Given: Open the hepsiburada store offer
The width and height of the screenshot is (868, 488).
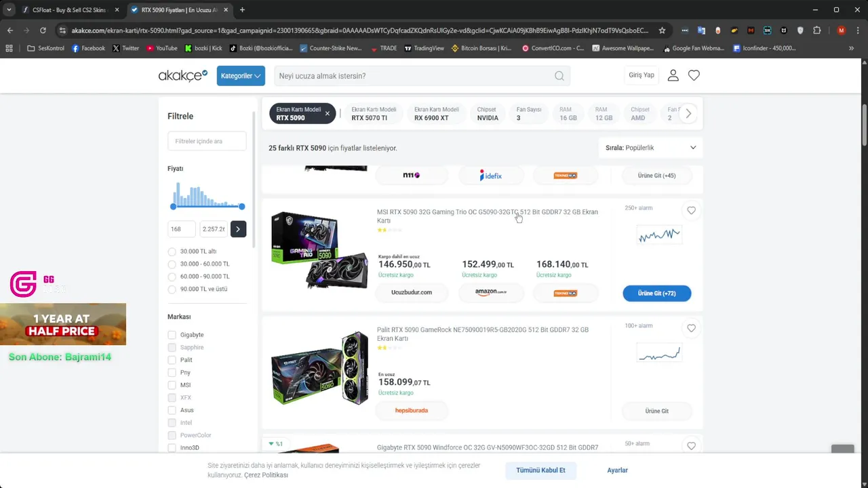Looking at the screenshot, I should coord(412,411).
